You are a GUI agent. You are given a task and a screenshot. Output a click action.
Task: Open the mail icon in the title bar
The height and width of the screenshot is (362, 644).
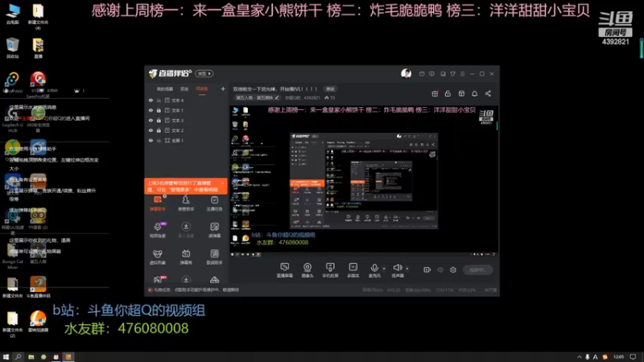point(422,74)
